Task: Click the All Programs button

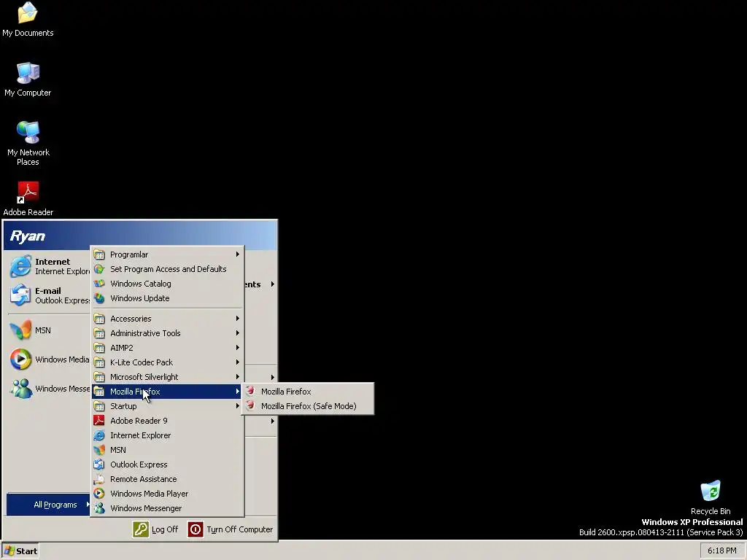Action: [x=48, y=505]
